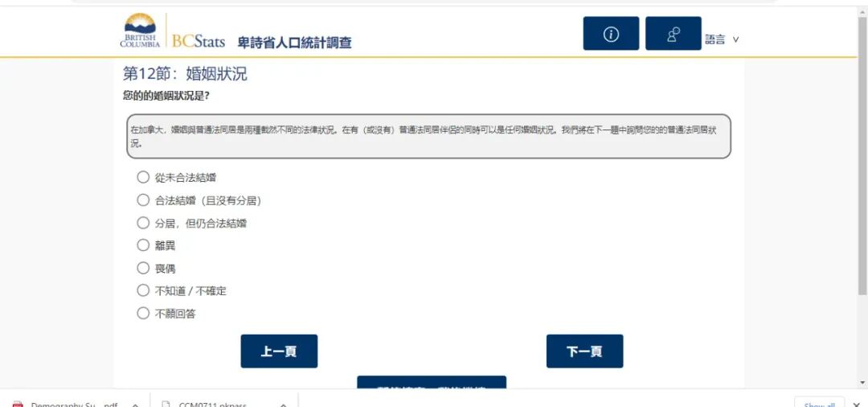
Task: Expand options arrow for CCM0711.pkpass download
Action: tap(283, 405)
